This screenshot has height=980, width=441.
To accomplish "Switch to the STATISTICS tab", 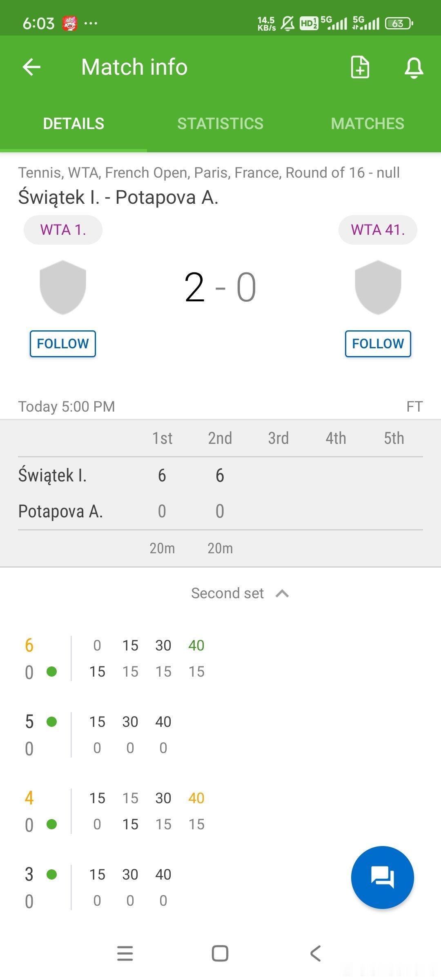I will 220,124.
